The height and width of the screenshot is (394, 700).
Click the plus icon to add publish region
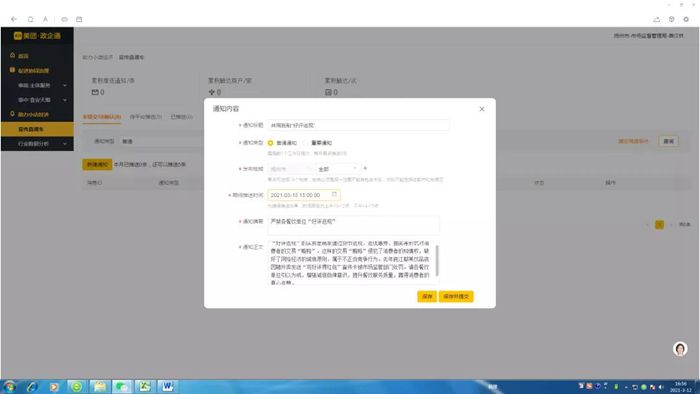(365, 168)
